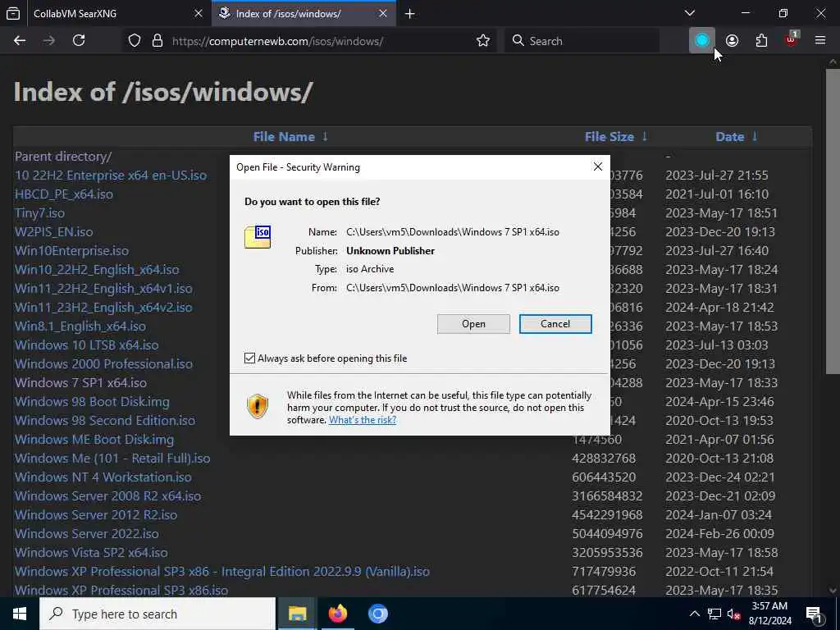This screenshot has height=630, width=840.
Task: Open the Firefox View icon
Action: tap(13, 13)
